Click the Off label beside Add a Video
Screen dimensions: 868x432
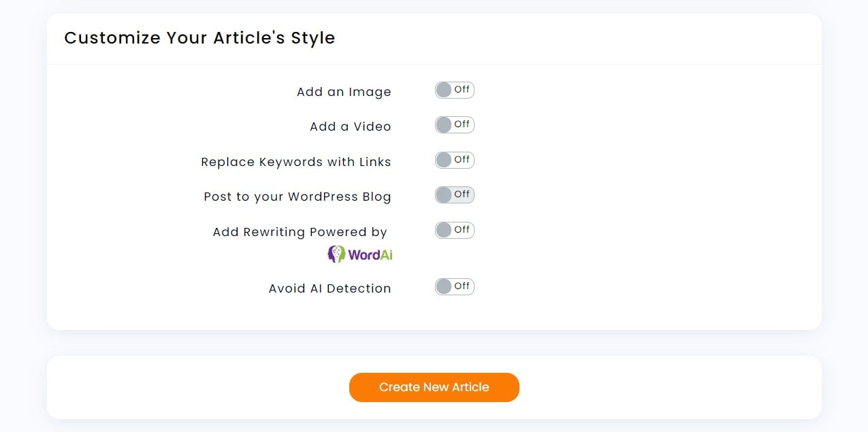[x=462, y=124]
